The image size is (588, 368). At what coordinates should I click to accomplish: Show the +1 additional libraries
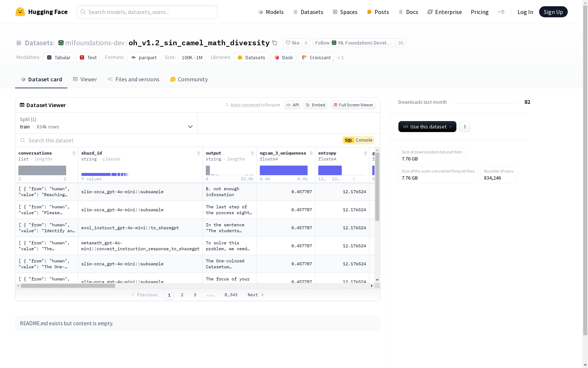(341, 57)
